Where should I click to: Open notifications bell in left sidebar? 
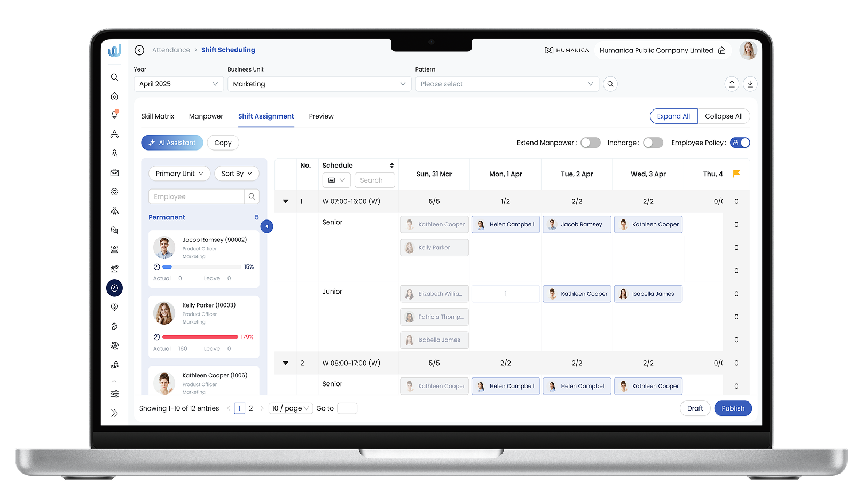coord(114,115)
